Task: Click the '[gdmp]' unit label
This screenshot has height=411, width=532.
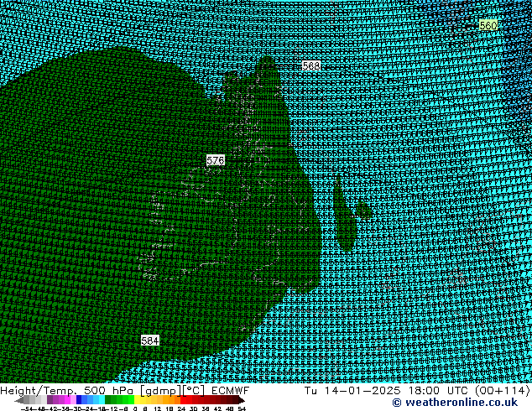Action: [x=160, y=391]
